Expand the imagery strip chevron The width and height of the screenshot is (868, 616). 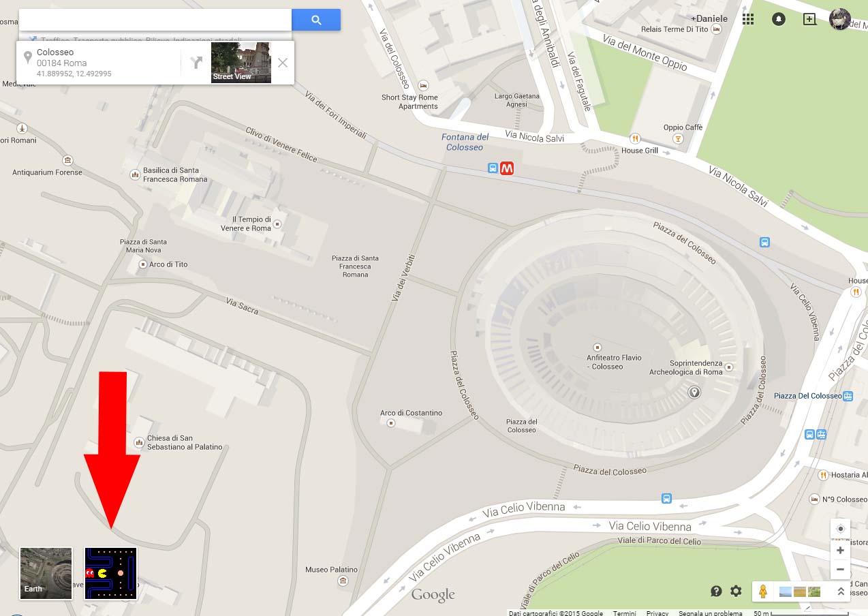(841, 591)
